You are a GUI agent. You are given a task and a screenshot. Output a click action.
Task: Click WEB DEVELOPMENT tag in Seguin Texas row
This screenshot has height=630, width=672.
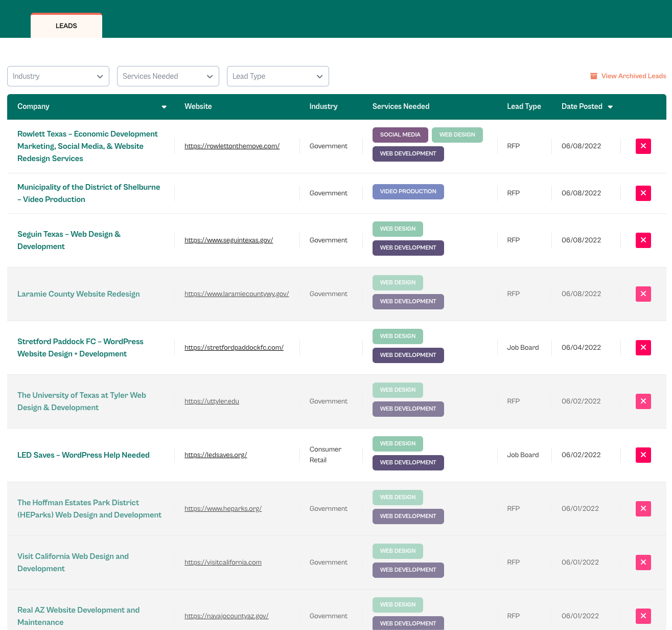pyautogui.click(x=408, y=248)
